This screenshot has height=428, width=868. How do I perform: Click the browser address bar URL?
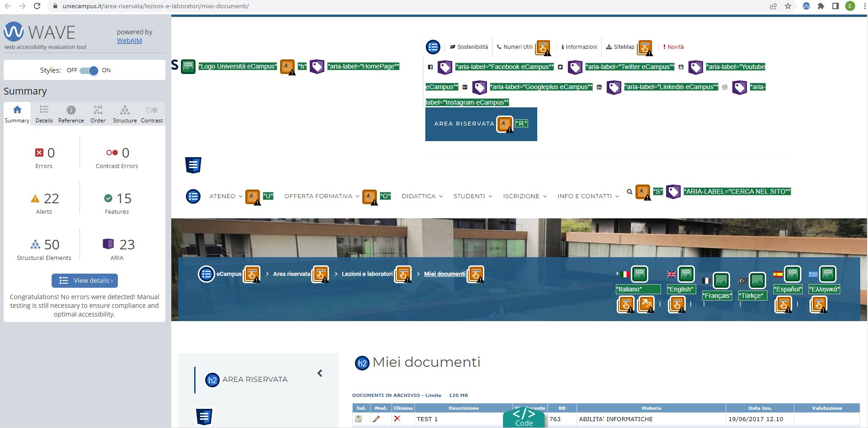tap(155, 6)
